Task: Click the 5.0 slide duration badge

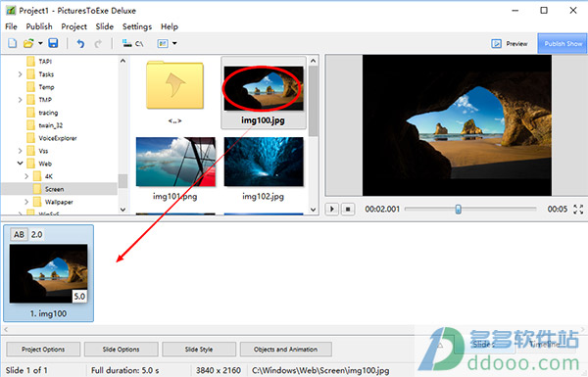Action: [x=79, y=296]
